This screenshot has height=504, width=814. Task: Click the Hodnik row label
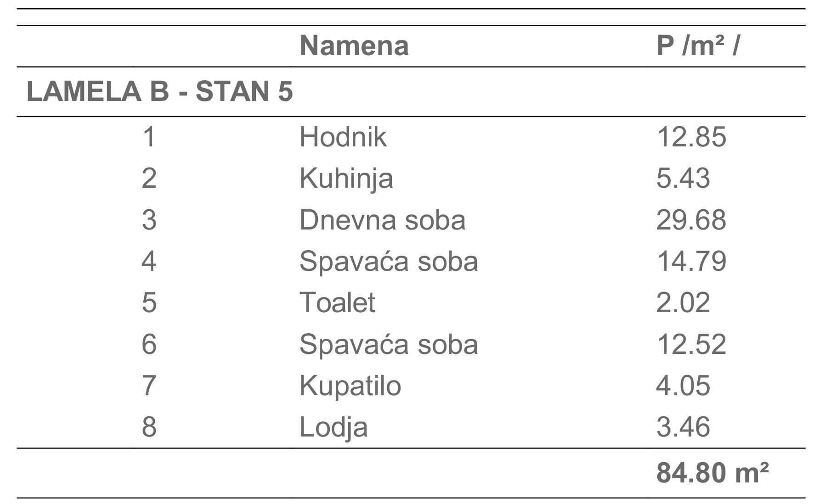(343, 137)
